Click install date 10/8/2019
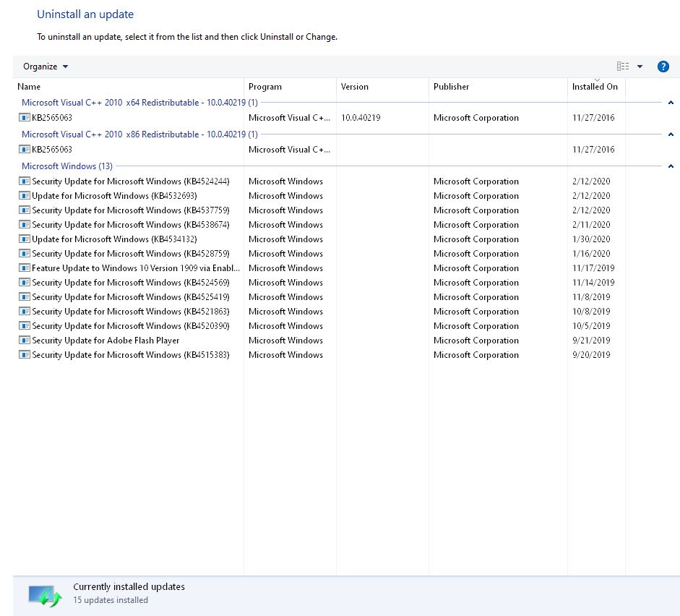This screenshot has height=616, width=680. tap(591, 312)
